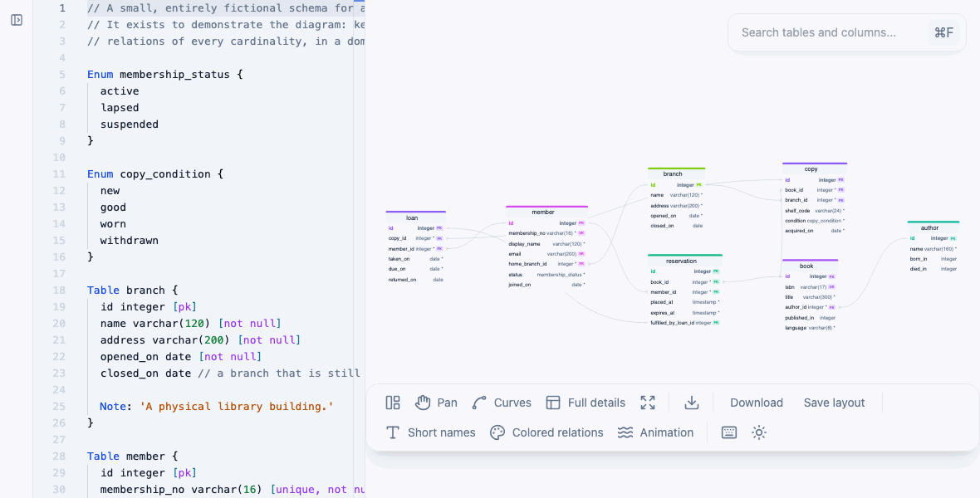
Task: Place cursor on 'withdrawn' enum value
Action: pos(130,241)
